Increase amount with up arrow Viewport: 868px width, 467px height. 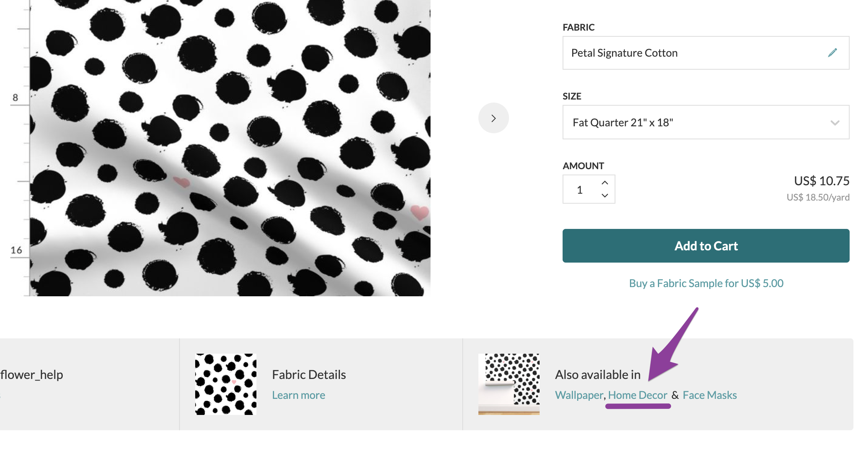coord(605,183)
